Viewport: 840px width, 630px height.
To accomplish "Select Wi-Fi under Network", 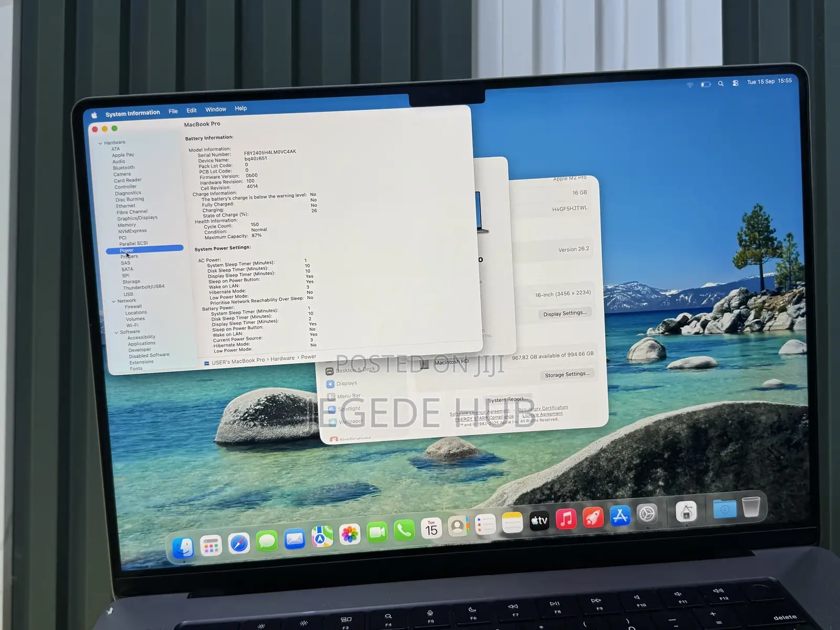I will point(132,325).
